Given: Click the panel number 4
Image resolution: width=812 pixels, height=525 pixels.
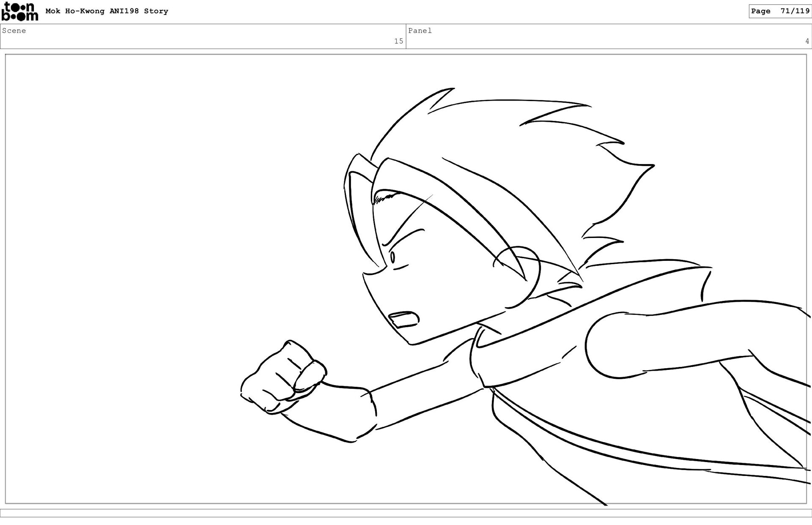Looking at the screenshot, I should [807, 41].
